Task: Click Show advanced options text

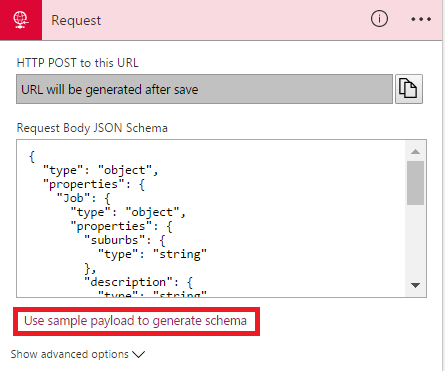Action: (x=69, y=354)
